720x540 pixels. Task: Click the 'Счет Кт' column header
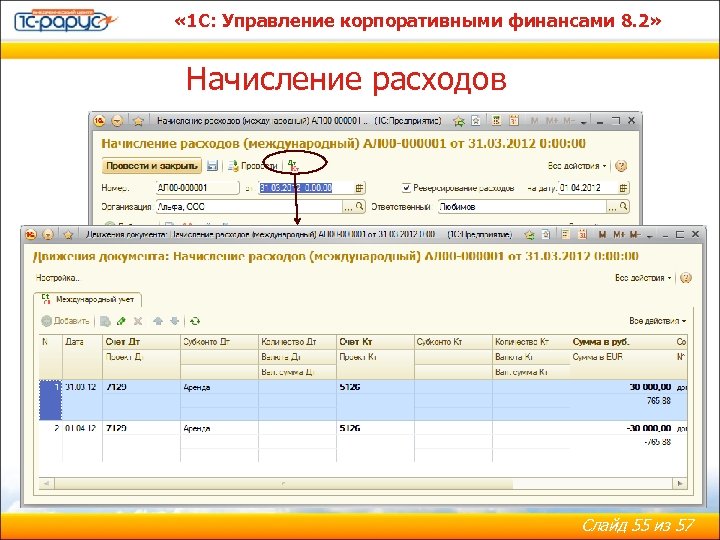(x=375, y=342)
